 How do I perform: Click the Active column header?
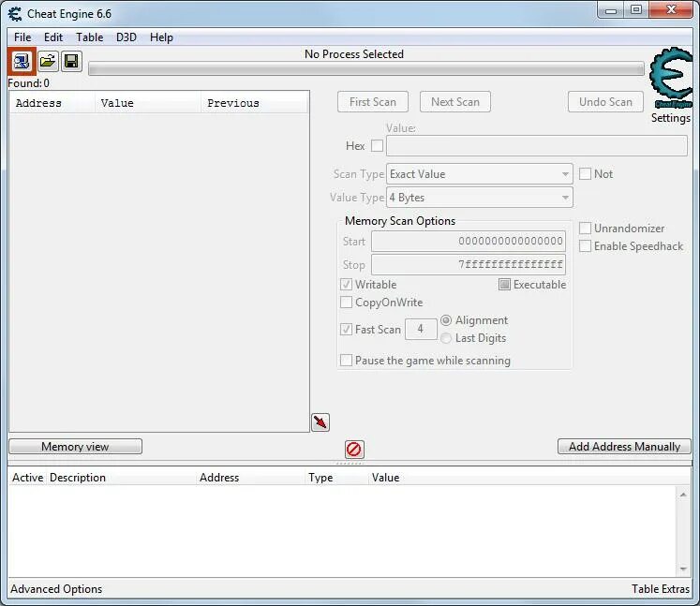tap(28, 478)
